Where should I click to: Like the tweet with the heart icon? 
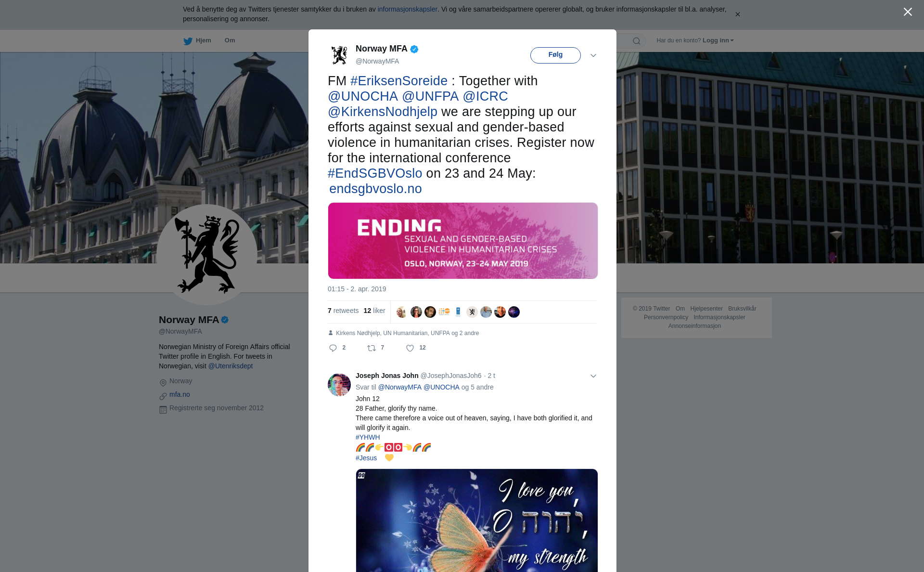pyautogui.click(x=410, y=348)
